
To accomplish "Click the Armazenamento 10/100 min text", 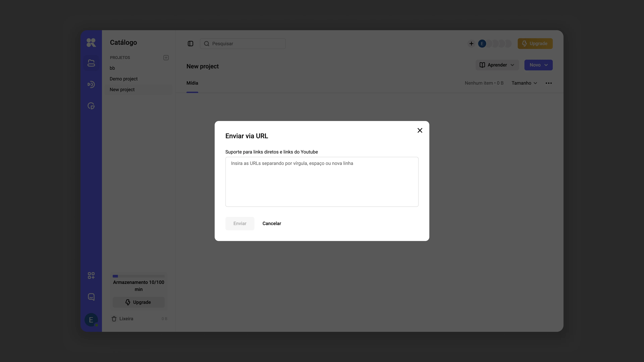I will 139,286.
